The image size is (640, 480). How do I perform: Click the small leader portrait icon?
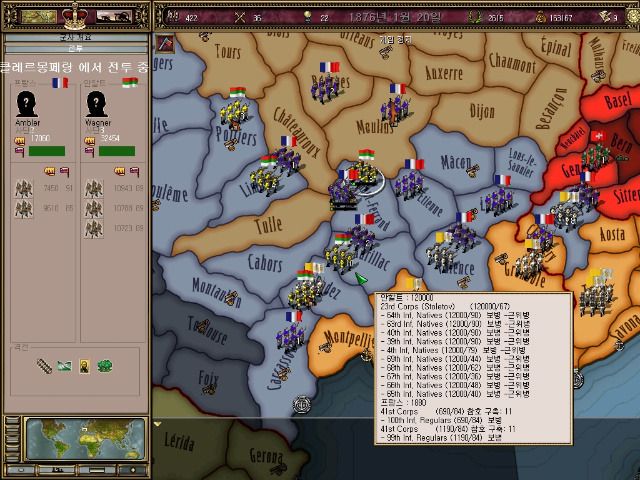84,366
